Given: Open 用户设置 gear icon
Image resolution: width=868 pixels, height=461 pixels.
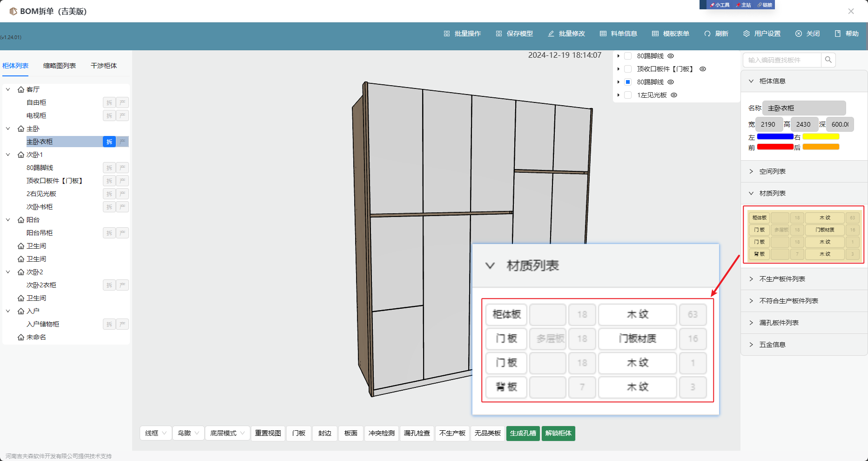Looking at the screenshot, I should 747,34.
